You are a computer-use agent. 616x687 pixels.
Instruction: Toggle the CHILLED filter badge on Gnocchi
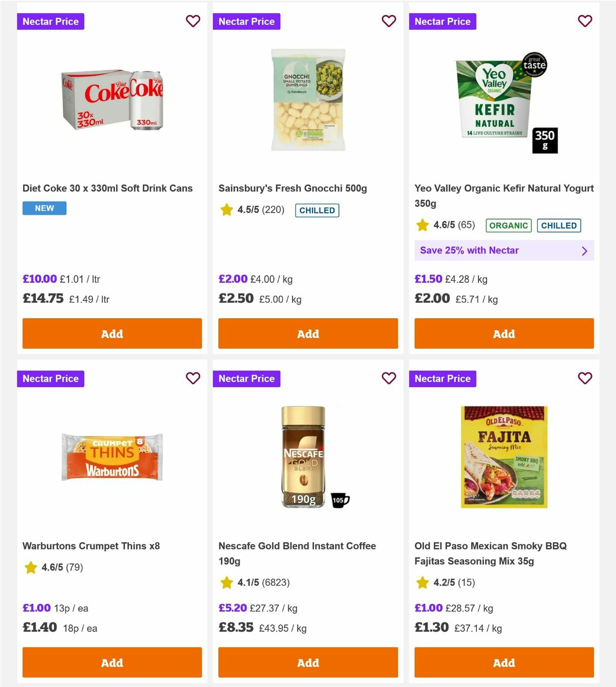pos(317,210)
